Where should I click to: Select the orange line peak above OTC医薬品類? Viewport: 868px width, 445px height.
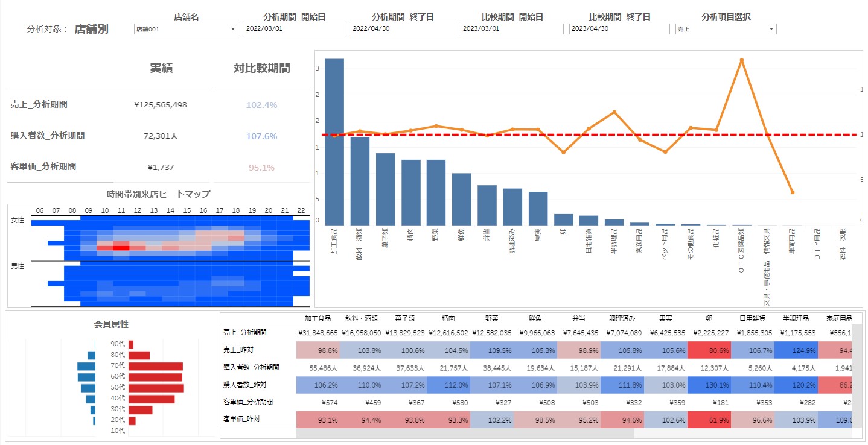pyautogui.click(x=741, y=60)
